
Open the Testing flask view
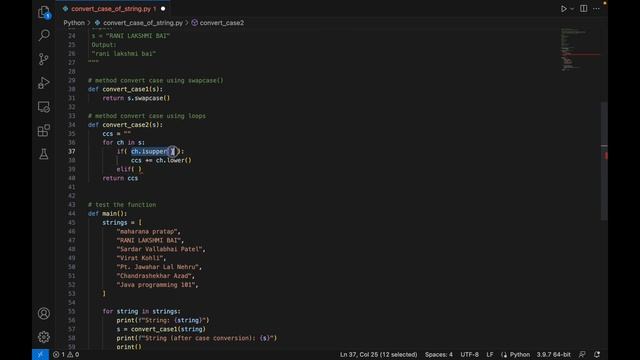(x=44, y=154)
